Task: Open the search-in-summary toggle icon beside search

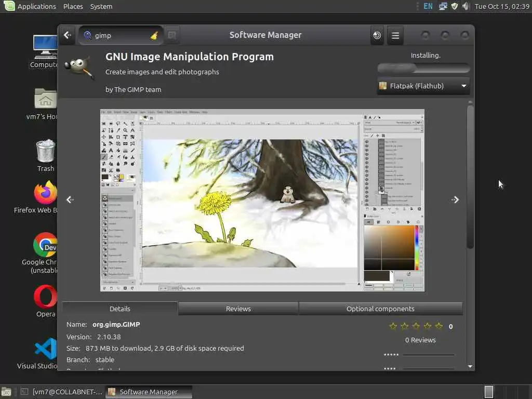Action: pos(172,35)
